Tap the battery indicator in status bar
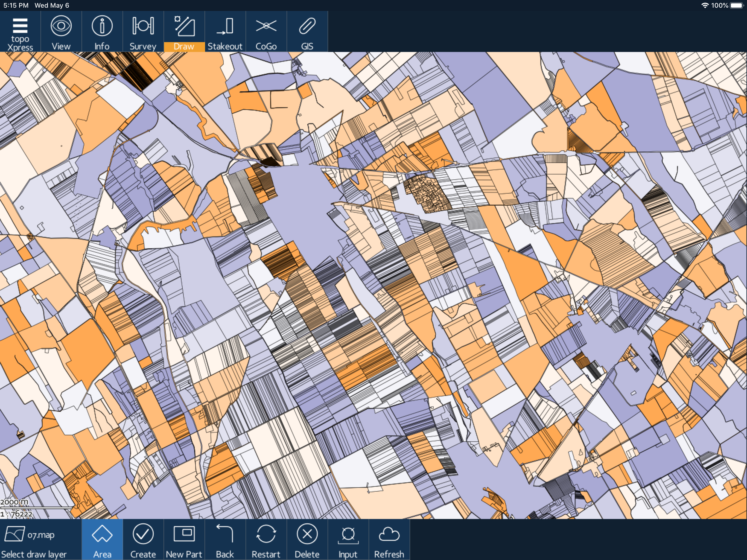The height and width of the screenshot is (560, 747). [737, 5]
